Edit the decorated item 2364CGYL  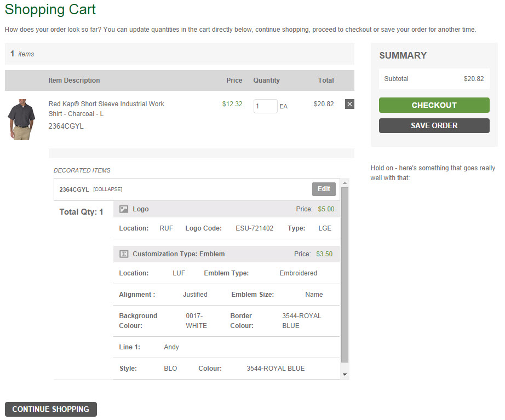324,189
